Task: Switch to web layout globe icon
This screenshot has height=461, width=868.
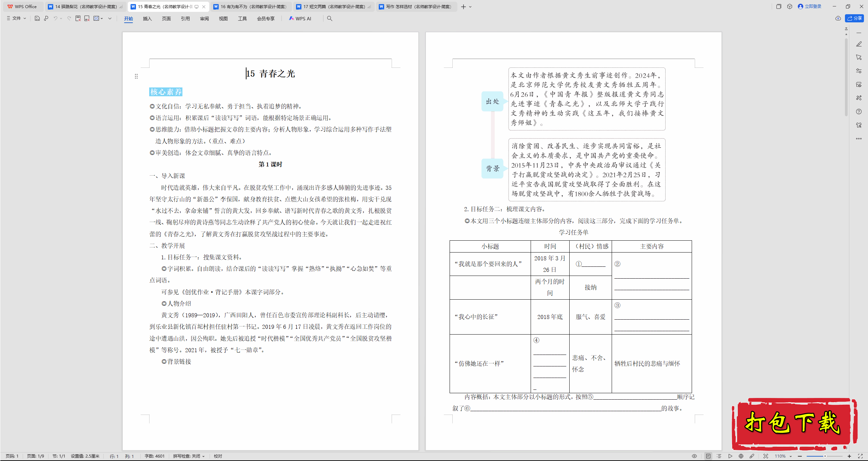Action: [741, 456]
